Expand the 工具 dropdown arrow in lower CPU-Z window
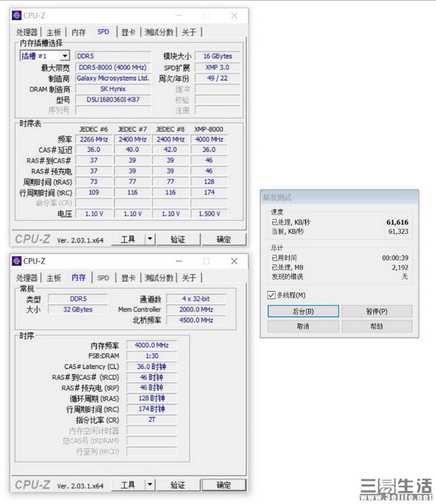The height and width of the screenshot is (504, 436). pos(150,484)
